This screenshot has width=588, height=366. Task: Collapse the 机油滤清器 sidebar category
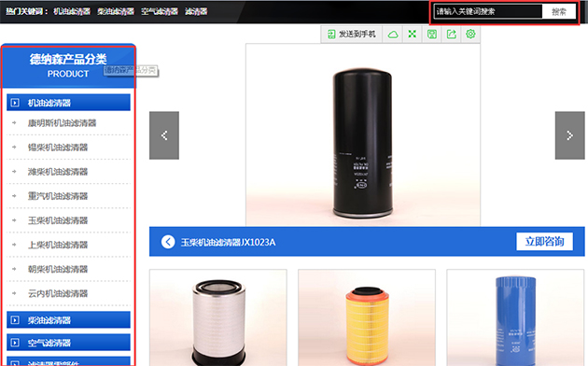pos(69,103)
